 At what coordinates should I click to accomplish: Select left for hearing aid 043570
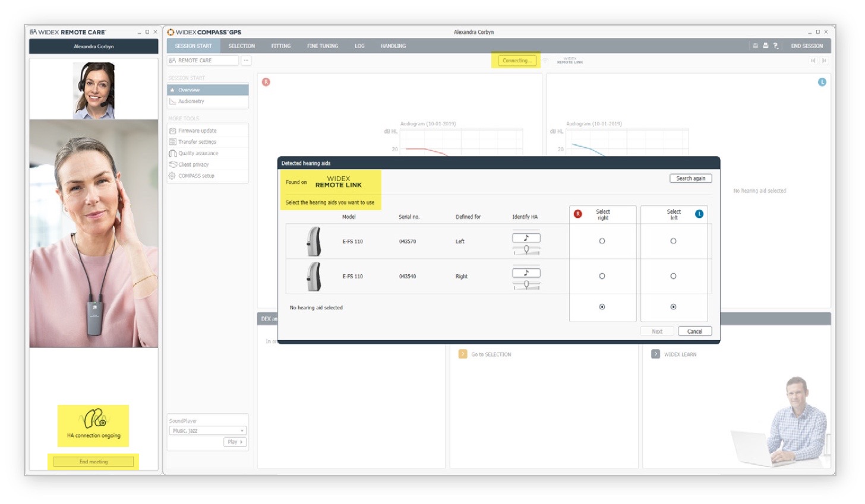coord(673,241)
